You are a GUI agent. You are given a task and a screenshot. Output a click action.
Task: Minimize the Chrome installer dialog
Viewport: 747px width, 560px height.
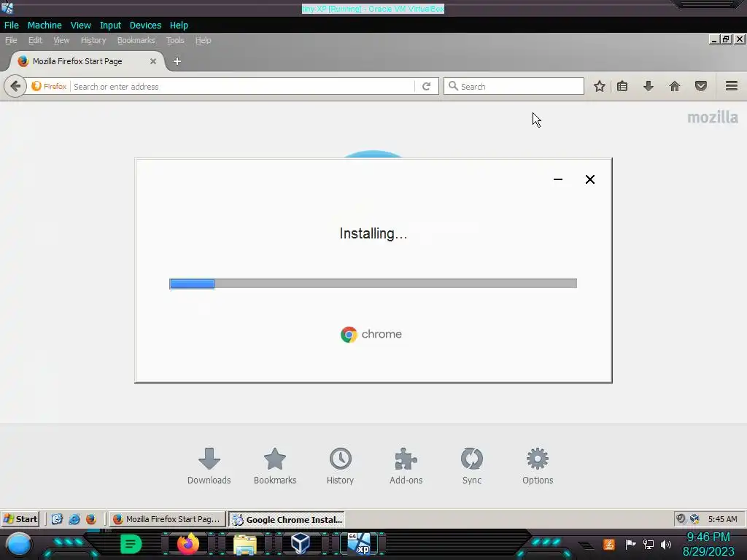558,179
